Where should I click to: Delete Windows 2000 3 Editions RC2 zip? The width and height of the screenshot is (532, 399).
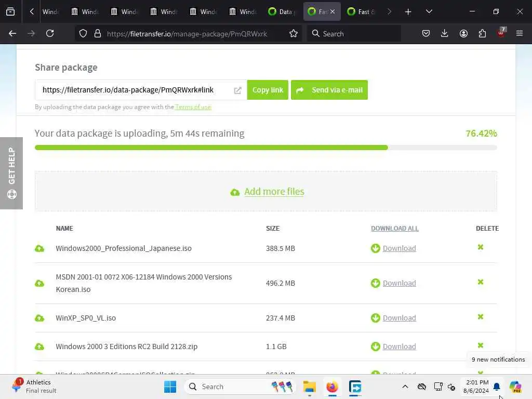(x=481, y=345)
